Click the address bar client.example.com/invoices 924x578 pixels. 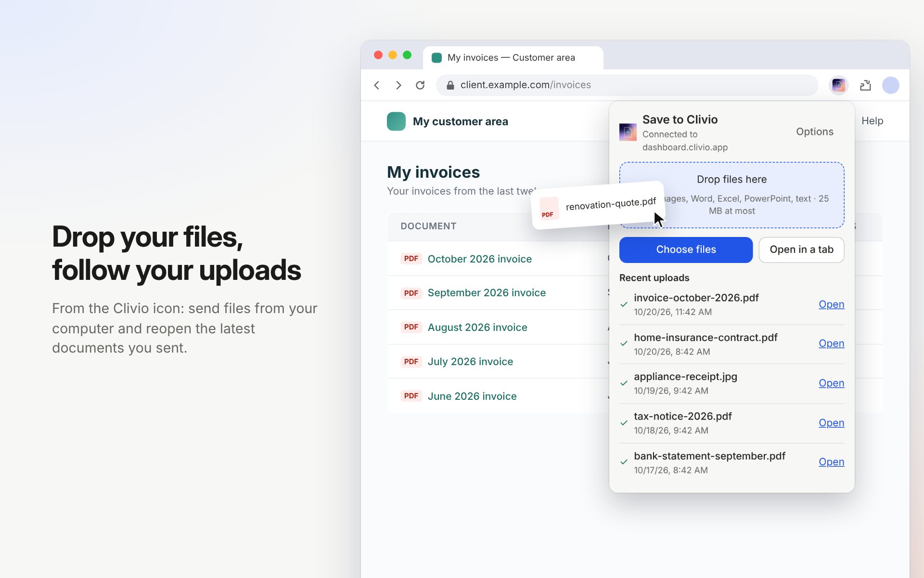click(x=627, y=85)
